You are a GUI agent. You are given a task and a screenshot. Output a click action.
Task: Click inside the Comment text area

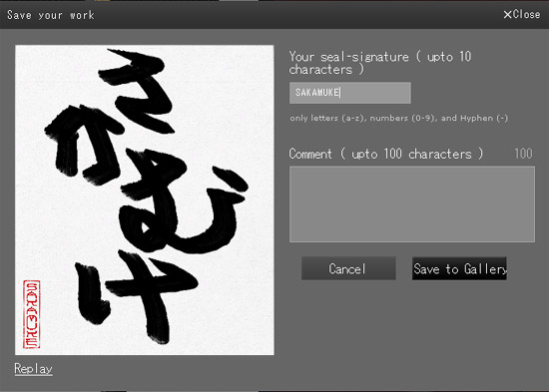[x=412, y=204]
